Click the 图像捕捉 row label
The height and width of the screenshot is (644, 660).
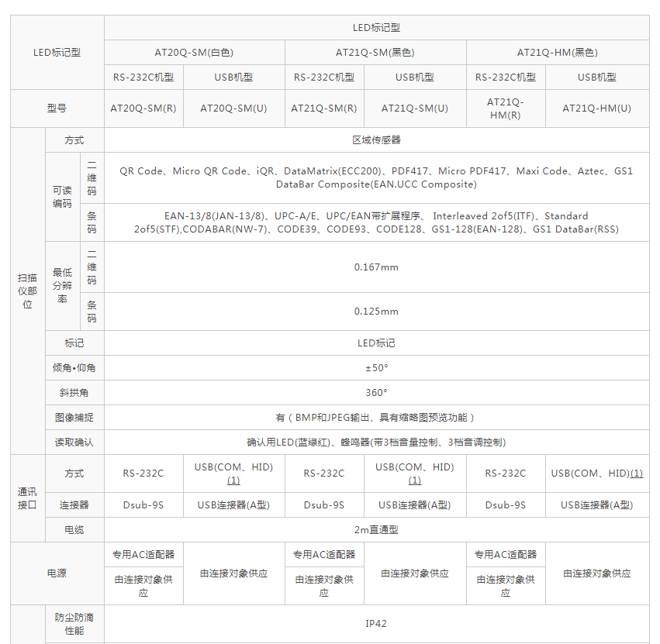[x=74, y=417]
